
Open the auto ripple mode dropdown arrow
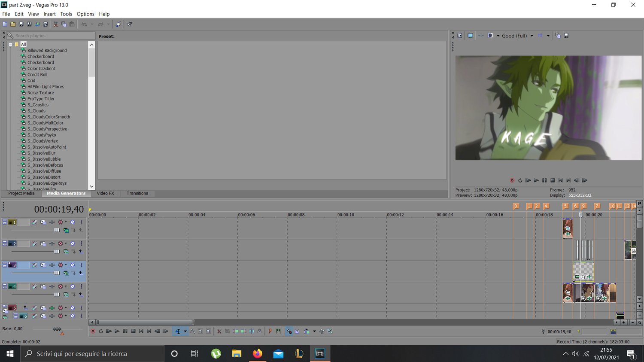pyautogui.click(x=314, y=331)
